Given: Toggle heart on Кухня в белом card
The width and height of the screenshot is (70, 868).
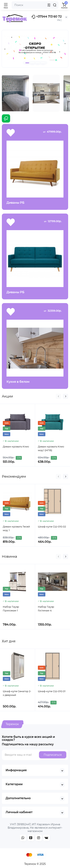Looking at the screenshot, I should point(11,312).
